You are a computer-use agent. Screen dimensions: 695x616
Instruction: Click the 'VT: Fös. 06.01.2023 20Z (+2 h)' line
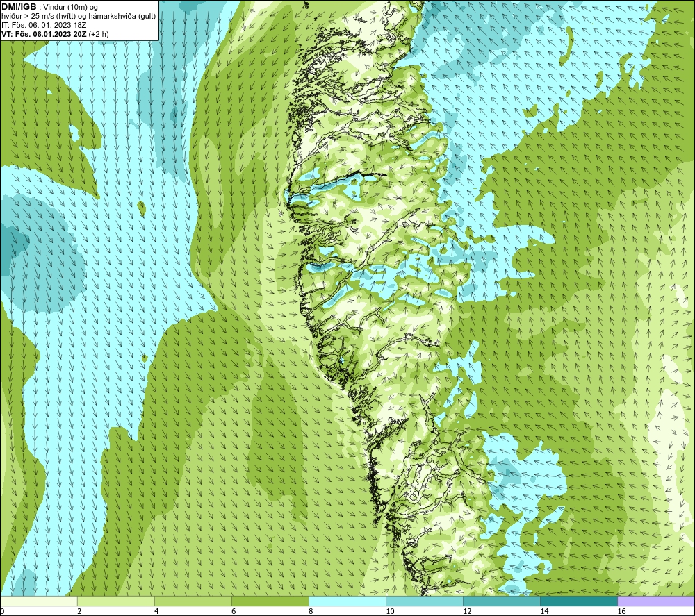[55, 34]
